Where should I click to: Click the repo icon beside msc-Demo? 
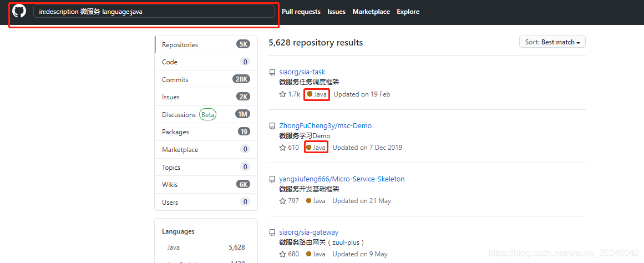(x=272, y=126)
